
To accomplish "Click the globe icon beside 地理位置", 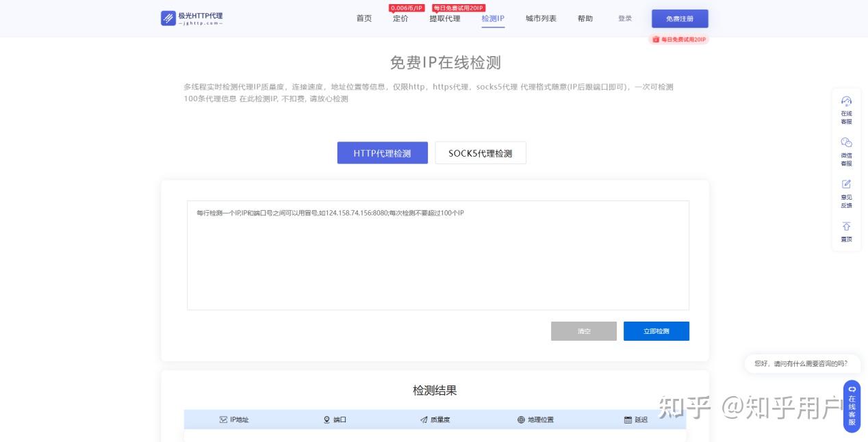I will point(520,419).
